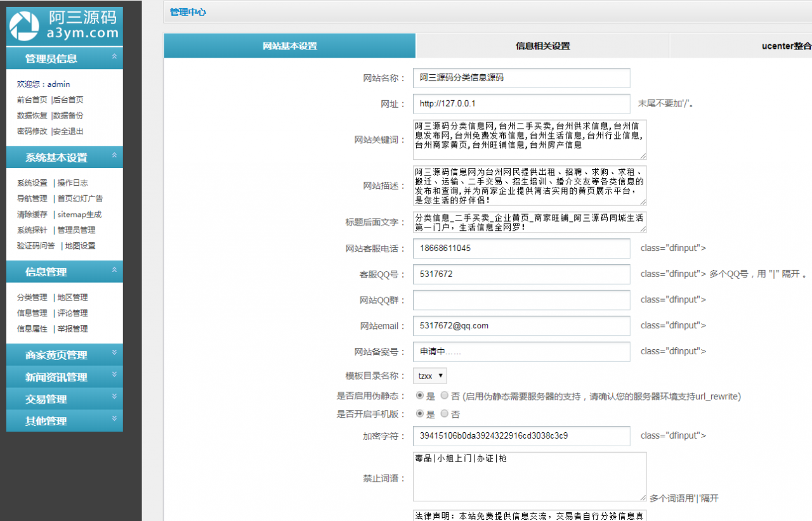Click the 客服QQ号 input field
Screen dimensions: 812x521
[521, 274]
